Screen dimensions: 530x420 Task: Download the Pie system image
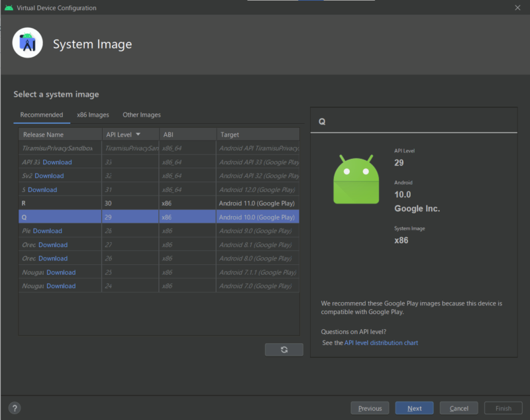pos(47,231)
